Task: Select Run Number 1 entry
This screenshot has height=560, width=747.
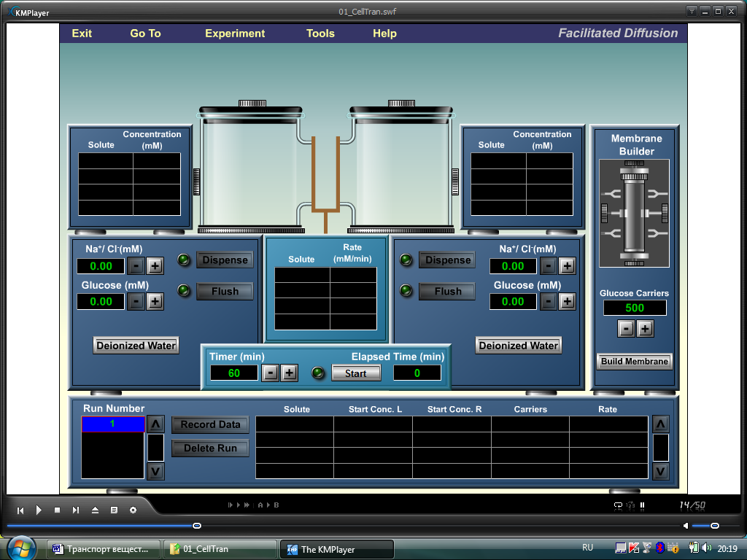Action: 112,424
